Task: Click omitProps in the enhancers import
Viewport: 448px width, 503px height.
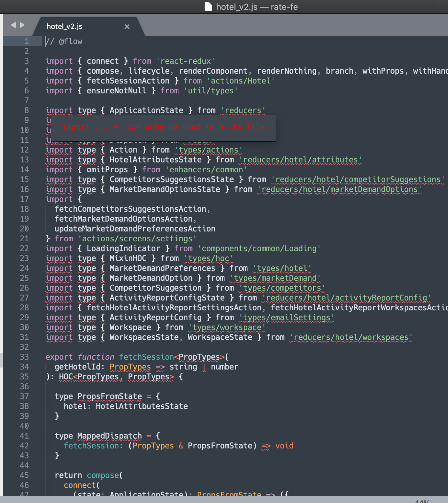Action: pos(107,170)
